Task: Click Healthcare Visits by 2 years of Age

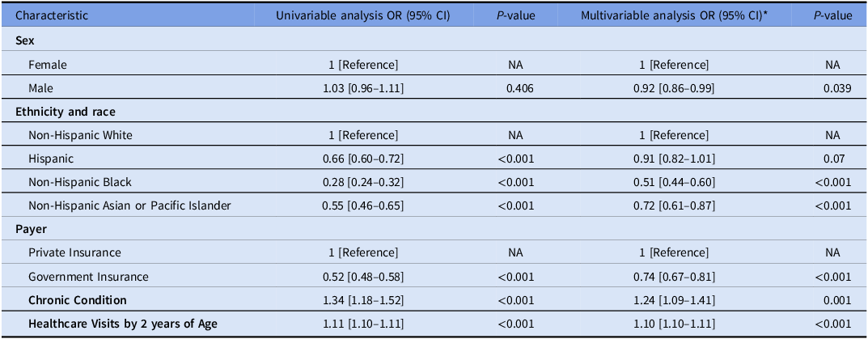Action: point(123,324)
